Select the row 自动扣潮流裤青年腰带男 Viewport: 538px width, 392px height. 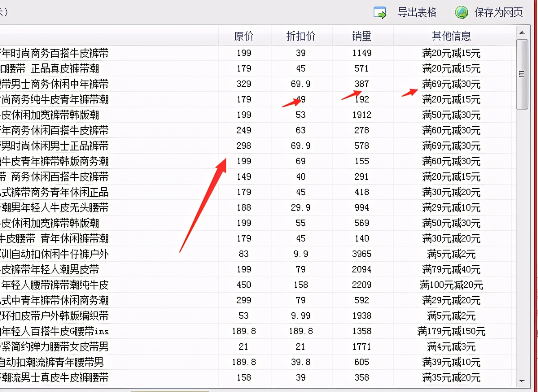point(258,362)
